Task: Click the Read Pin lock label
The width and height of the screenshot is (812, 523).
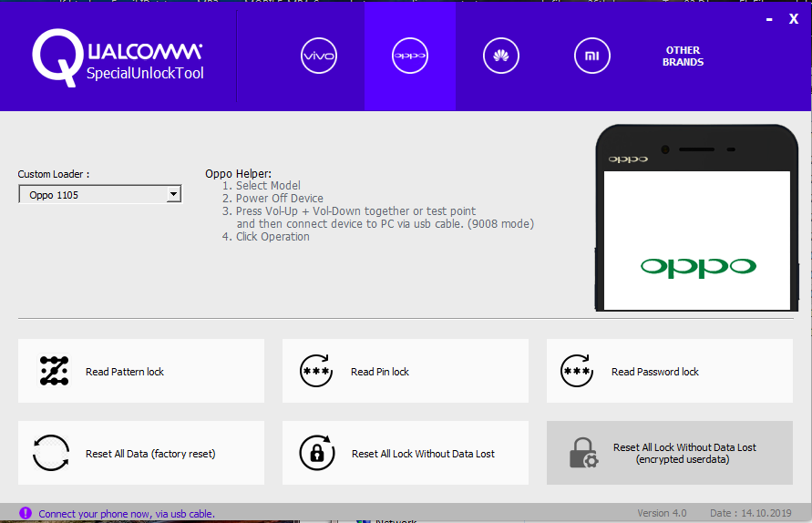Action: pos(380,372)
